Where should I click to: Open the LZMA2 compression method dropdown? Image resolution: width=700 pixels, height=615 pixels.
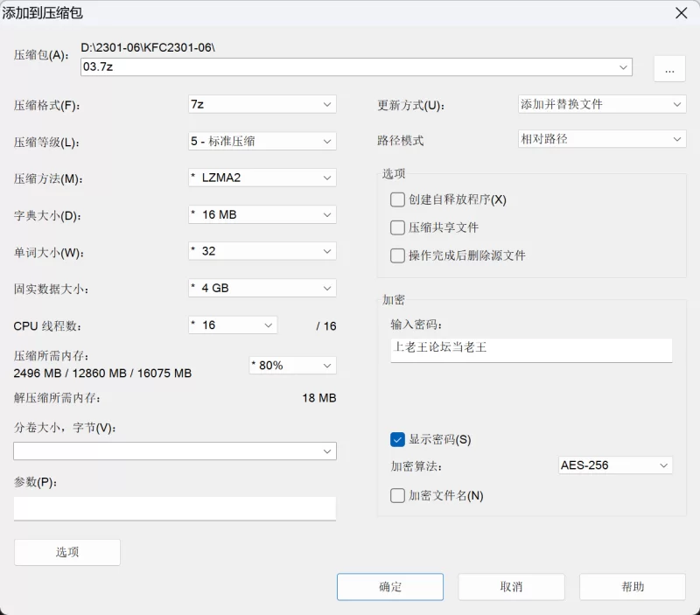[262, 178]
